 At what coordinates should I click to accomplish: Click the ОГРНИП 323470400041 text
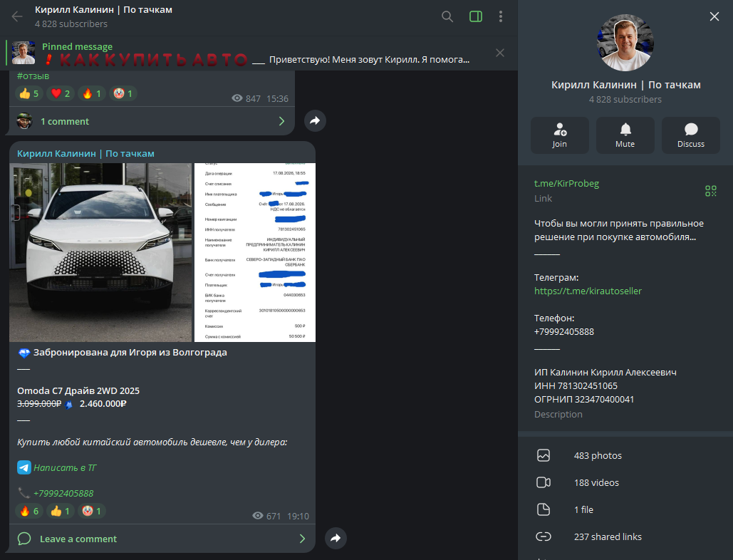click(584, 399)
